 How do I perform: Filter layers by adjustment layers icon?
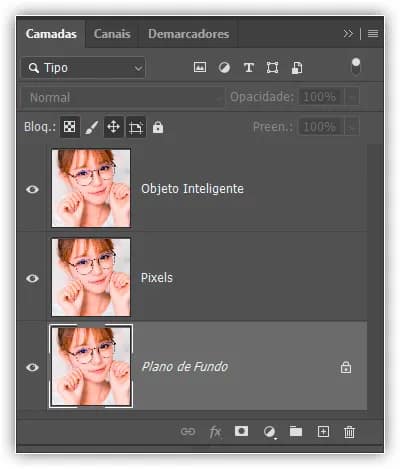click(x=224, y=68)
